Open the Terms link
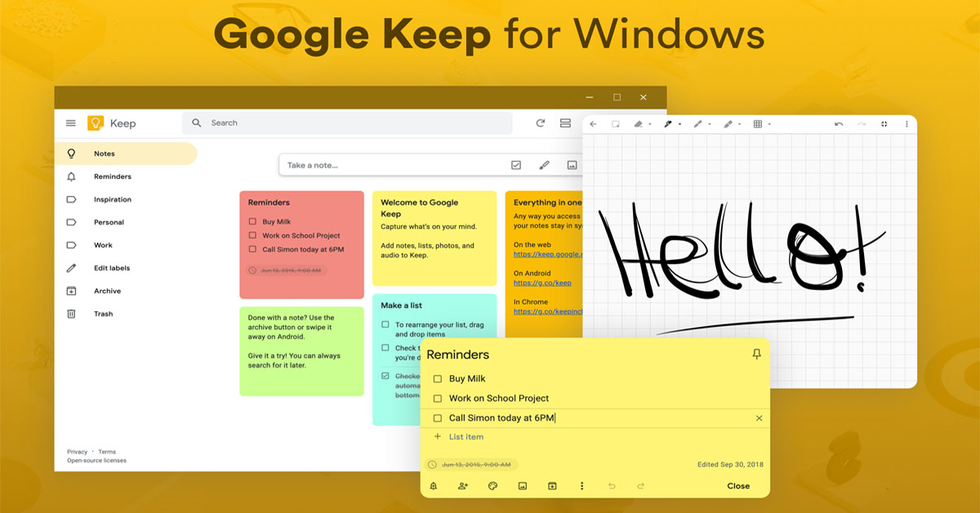Image resolution: width=980 pixels, height=513 pixels. [107, 452]
